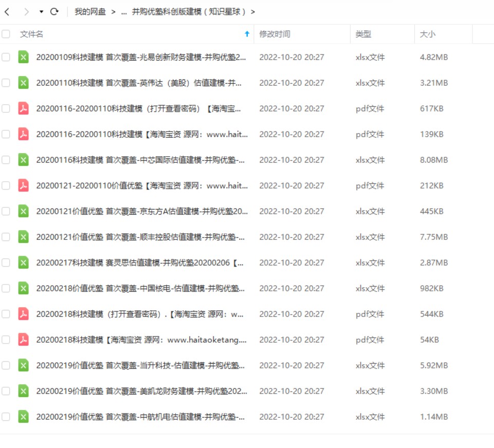This screenshot has width=494, height=448.
Task: Click the pdf icon of the 212KB file
Action: click(23, 185)
